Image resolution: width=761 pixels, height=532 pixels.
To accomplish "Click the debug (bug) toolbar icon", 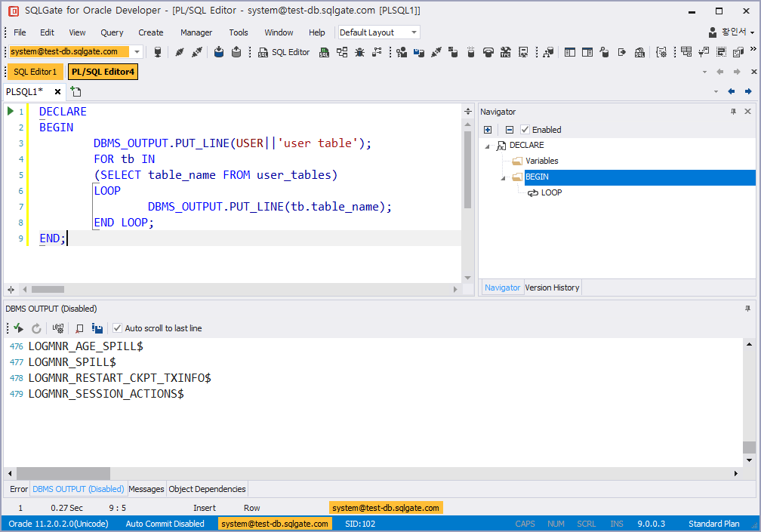I will tap(360, 51).
